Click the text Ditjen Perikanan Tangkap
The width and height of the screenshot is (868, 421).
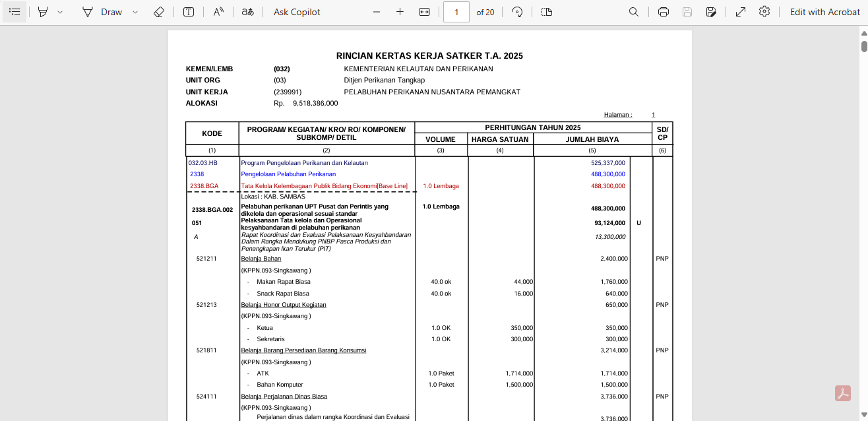(x=385, y=81)
